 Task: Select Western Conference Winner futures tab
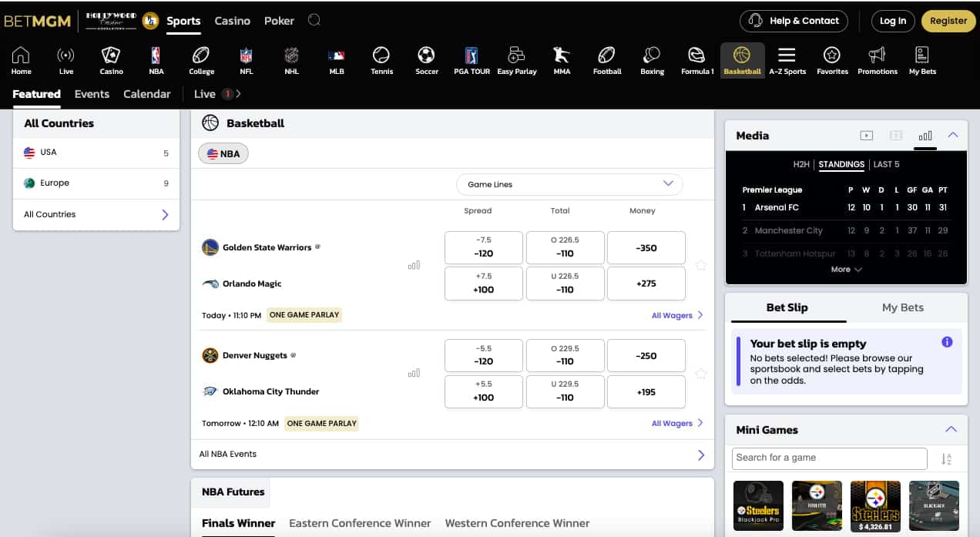coord(518,523)
